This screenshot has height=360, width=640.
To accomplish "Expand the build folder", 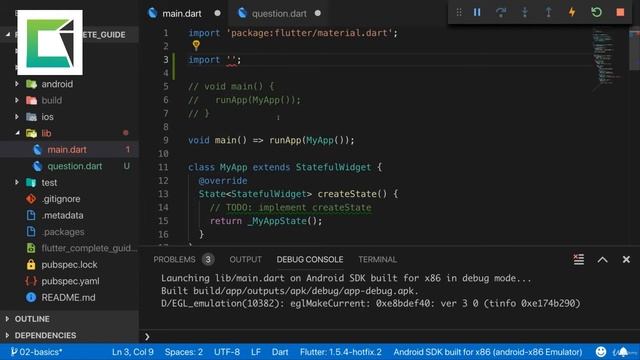I will coord(52,100).
